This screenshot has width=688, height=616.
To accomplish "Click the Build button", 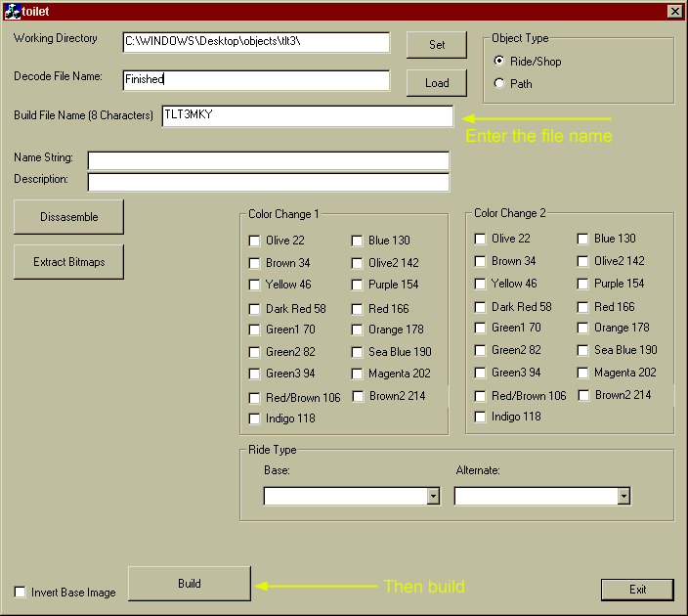I will [190, 584].
